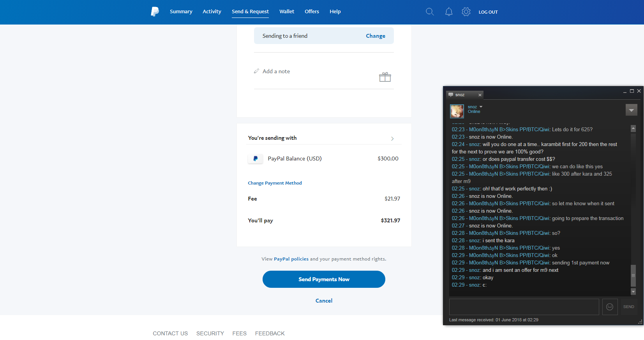This screenshot has width=644, height=340.
Task: Click the chat bubble icon on snoz tab
Action: [451, 95]
